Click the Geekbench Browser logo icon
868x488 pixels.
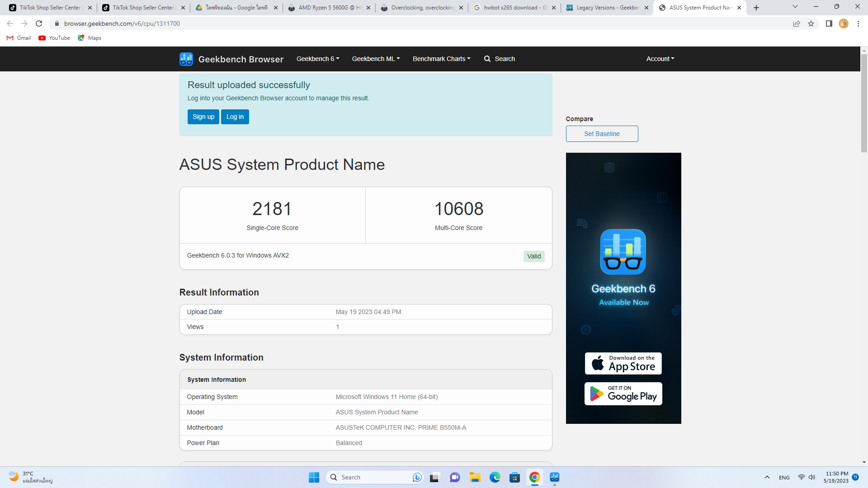click(x=186, y=59)
